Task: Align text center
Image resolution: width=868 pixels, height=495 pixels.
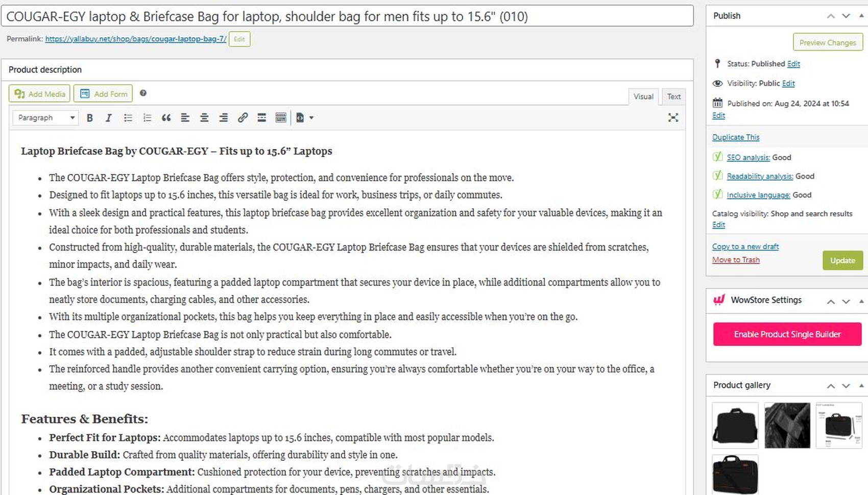Action: (204, 118)
